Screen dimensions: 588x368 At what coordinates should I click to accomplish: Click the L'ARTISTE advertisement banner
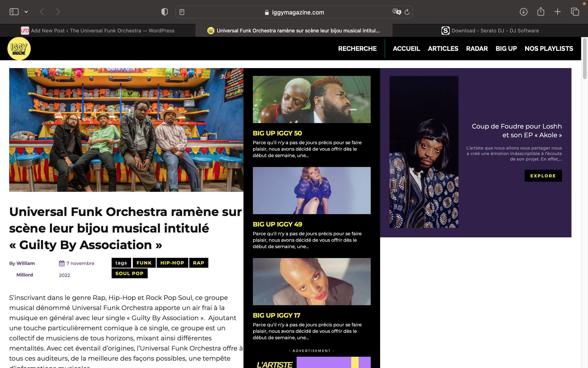pyautogui.click(x=311, y=362)
